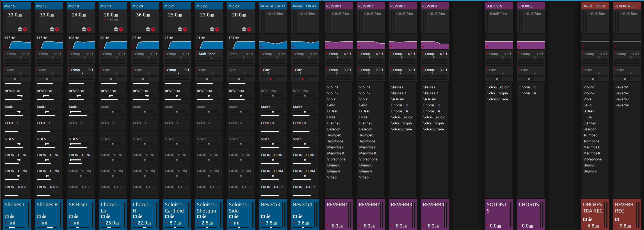
Task: Toggle 48V phantom power on Mic 16
Action: (25, 29)
